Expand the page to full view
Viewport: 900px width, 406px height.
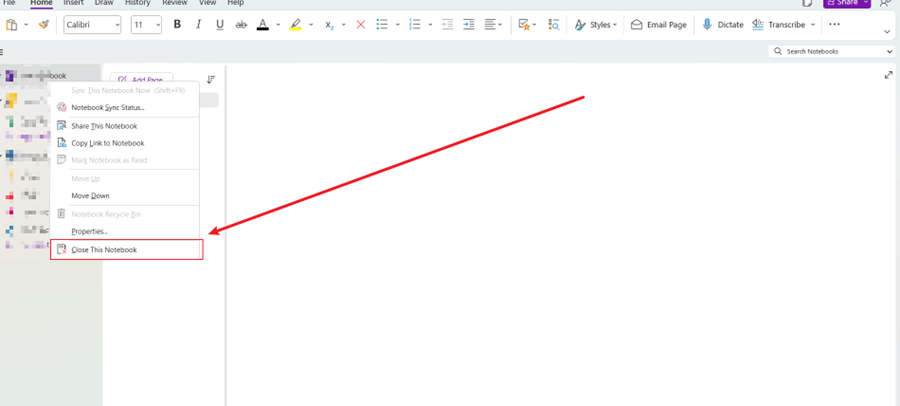tap(889, 75)
